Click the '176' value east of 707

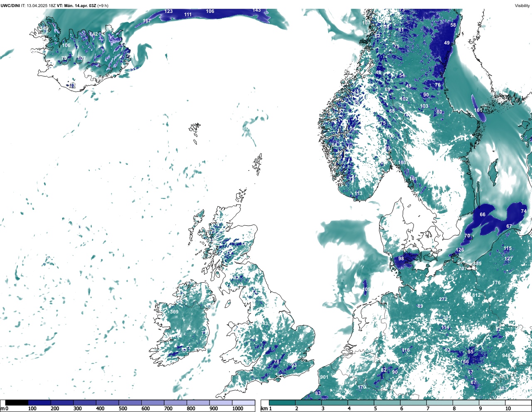[x=497, y=283]
